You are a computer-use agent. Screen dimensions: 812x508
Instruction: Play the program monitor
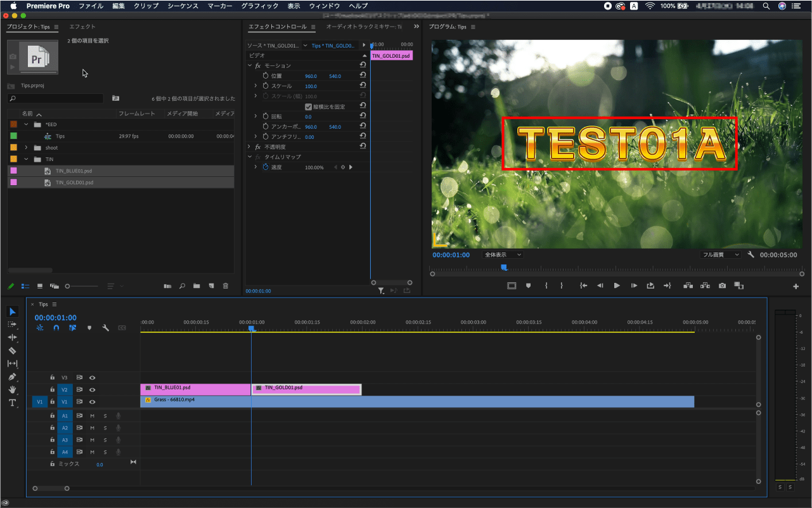click(x=617, y=286)
